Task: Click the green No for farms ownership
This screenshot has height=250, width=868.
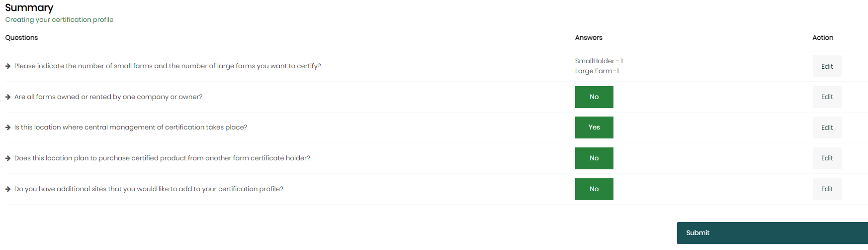Action: pos(594,97)
